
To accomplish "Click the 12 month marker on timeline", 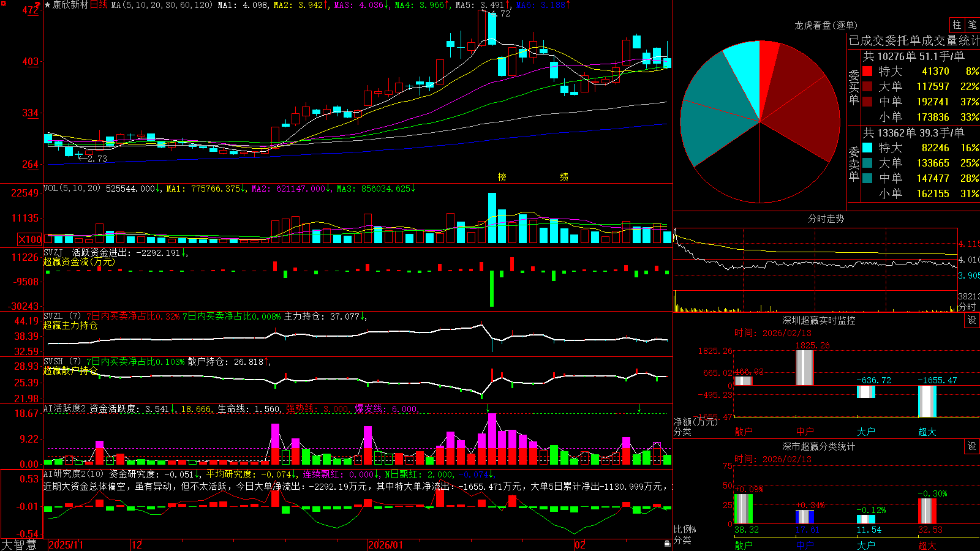I will 137,545.
